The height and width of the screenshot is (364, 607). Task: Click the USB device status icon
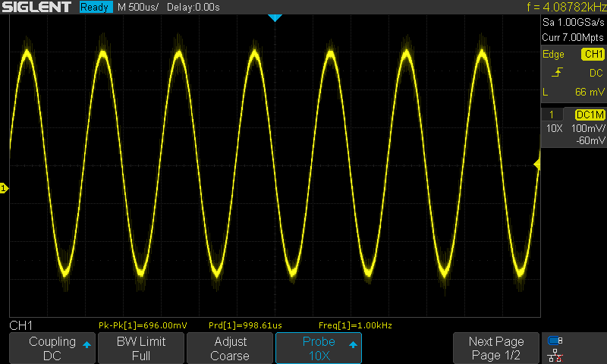tap(555, 340)
